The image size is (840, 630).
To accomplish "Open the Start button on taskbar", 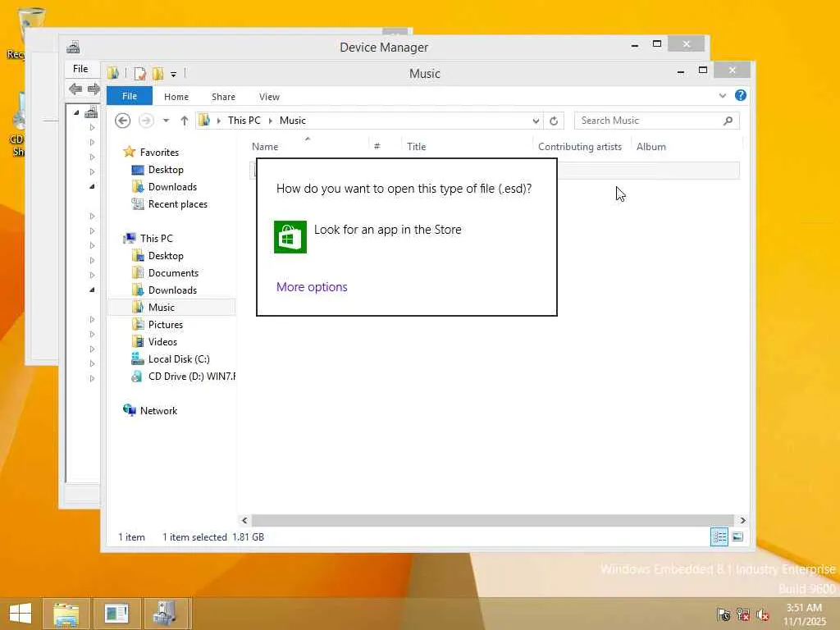I will coord(21,614).
